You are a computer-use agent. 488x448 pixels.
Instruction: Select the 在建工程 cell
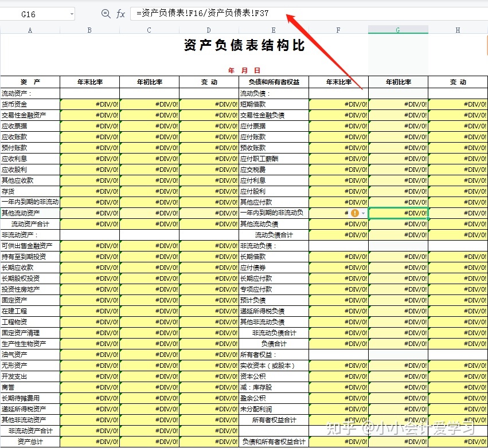click(30, 311)
